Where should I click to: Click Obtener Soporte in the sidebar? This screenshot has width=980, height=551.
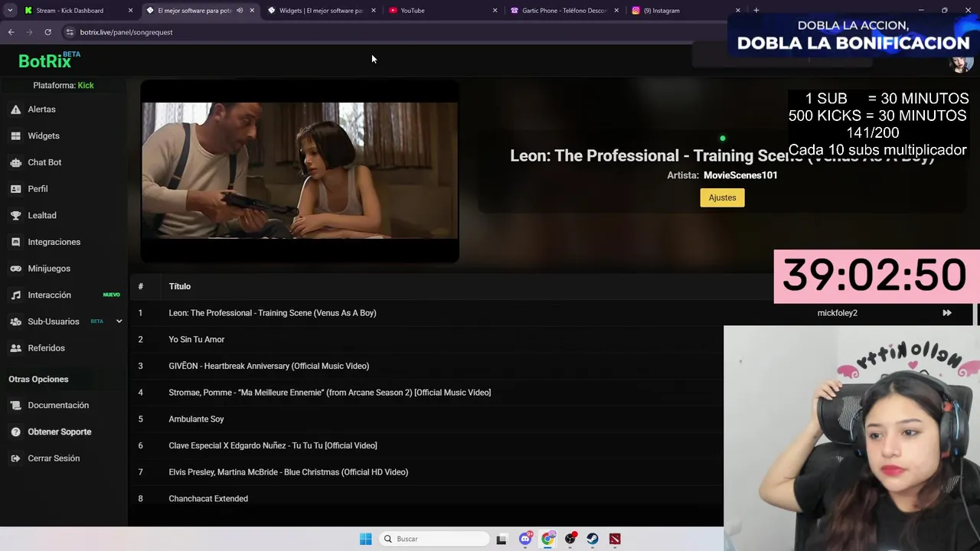pos(59,432)
